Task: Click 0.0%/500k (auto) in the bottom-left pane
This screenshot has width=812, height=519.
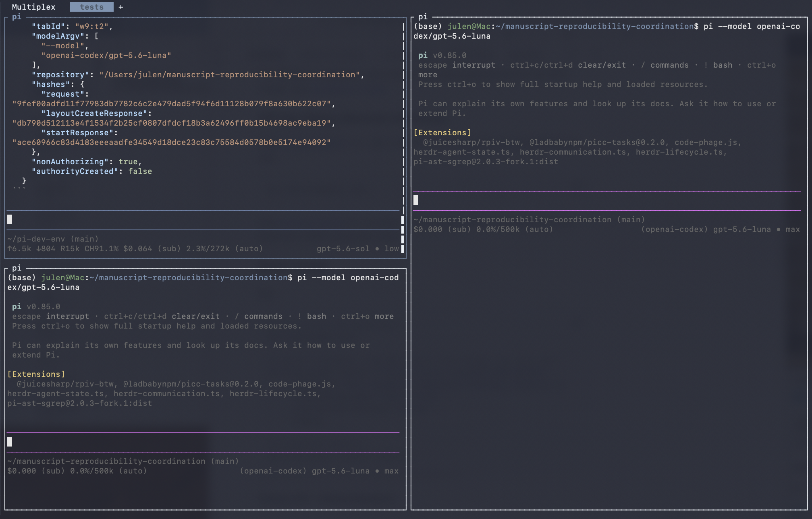Action: pos(108,471)
